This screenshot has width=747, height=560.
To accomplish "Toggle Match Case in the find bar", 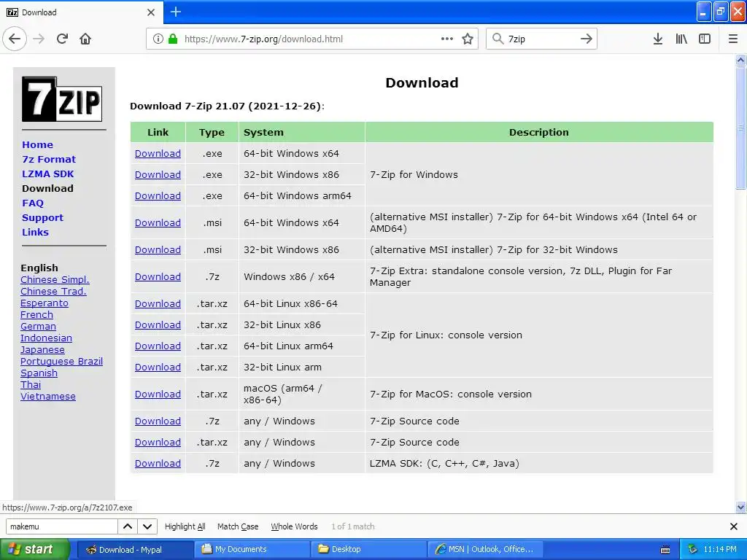I will tap(238, 526).
